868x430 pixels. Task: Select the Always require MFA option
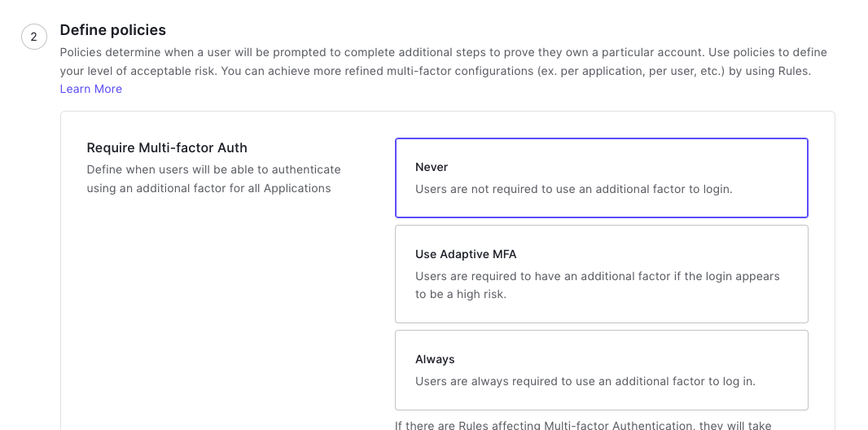602,371
